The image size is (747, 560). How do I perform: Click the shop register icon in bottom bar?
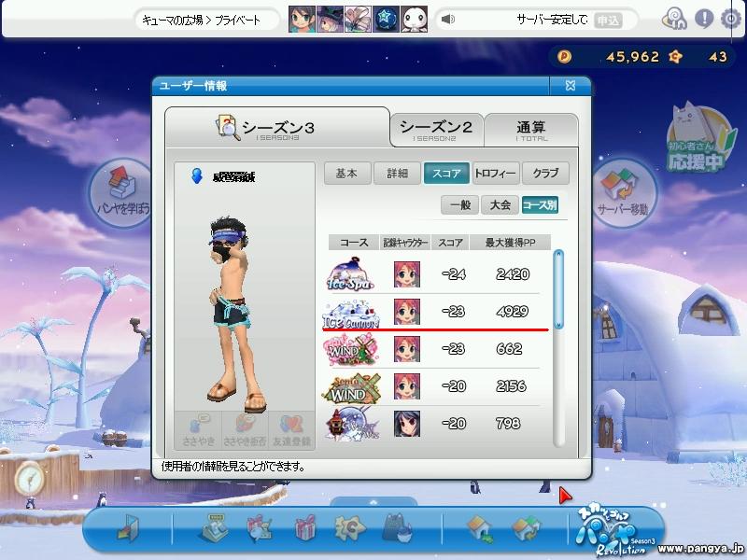point(213,527)
